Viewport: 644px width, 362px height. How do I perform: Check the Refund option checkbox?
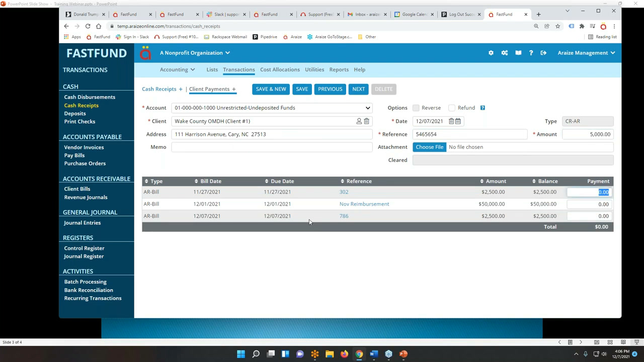(452, 108)
